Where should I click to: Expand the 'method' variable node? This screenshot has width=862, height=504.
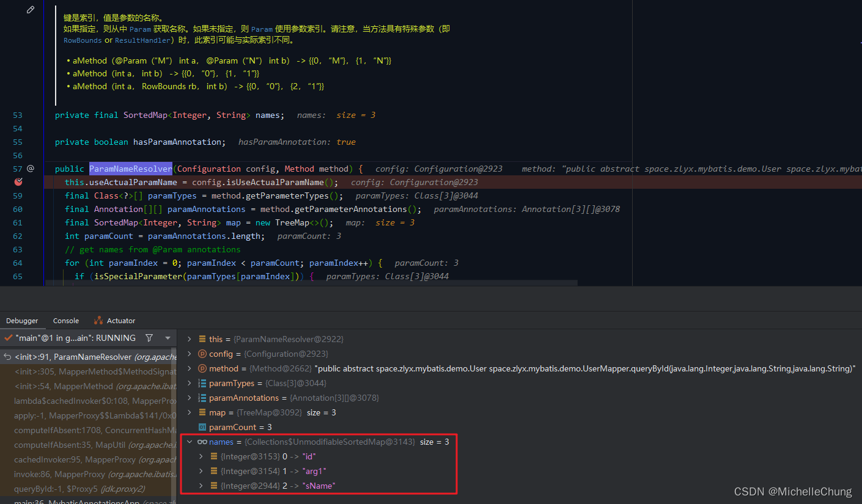[190, 368]
